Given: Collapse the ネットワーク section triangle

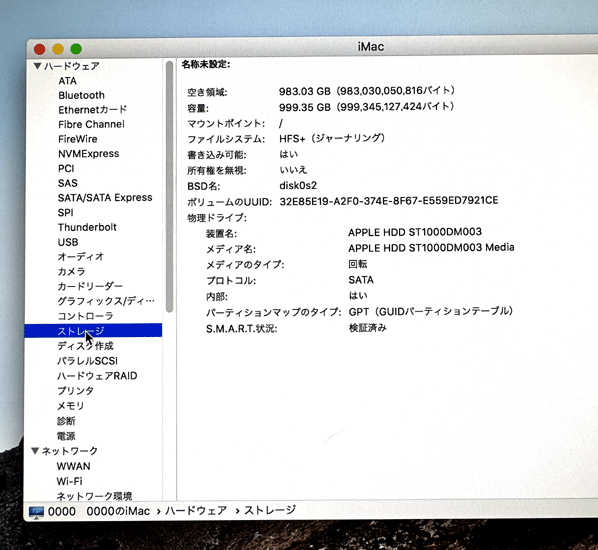Looking at the screenshot, I should [x=35, y=451].
